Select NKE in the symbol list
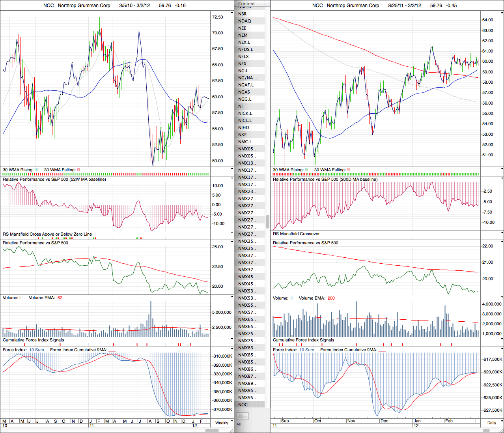The height and width of the screenshot is (433, 504). [x=243, y=135]
